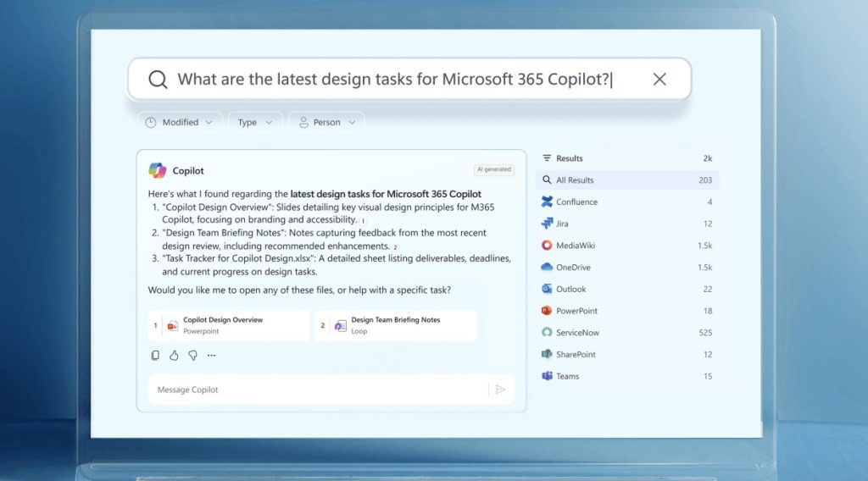Click the Teams logo icon
The width and height of the screenshot is (868, 481).
547,376
